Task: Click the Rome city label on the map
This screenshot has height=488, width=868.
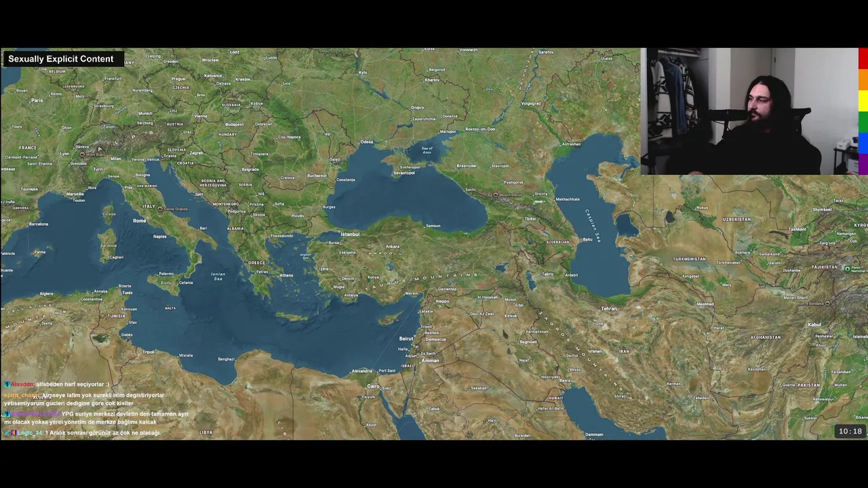Action: [x=140, y=221]
